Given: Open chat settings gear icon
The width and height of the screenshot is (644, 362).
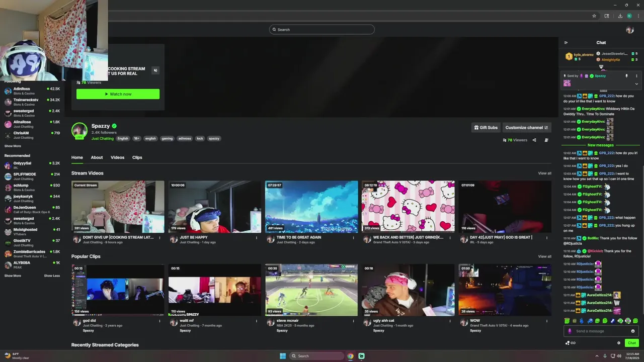Looking at the screenshot, I should pos(619,343).
